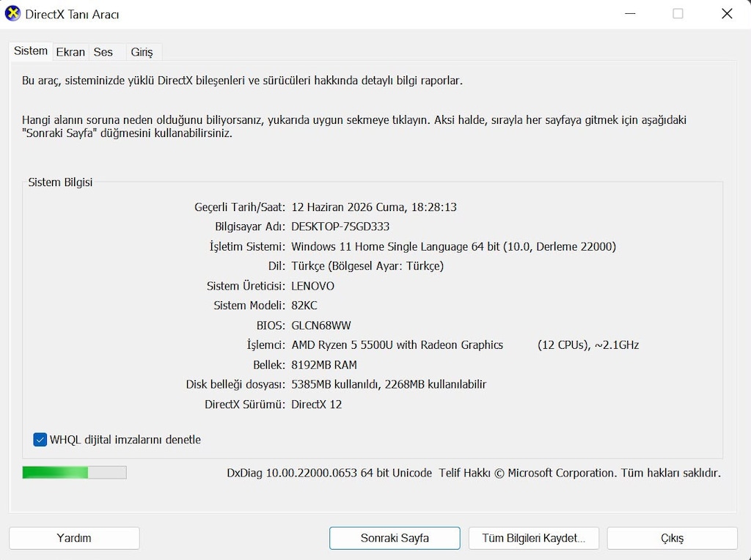Click the Yardım button

click(x=74, y=538)
